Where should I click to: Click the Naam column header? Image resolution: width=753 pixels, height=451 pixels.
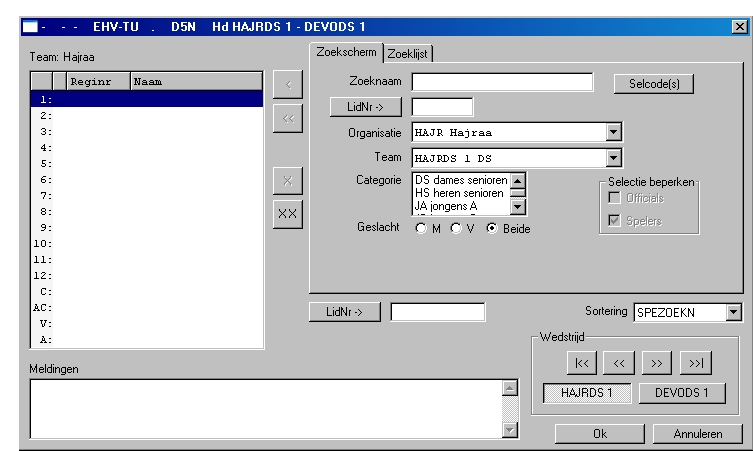coord(196,82)
